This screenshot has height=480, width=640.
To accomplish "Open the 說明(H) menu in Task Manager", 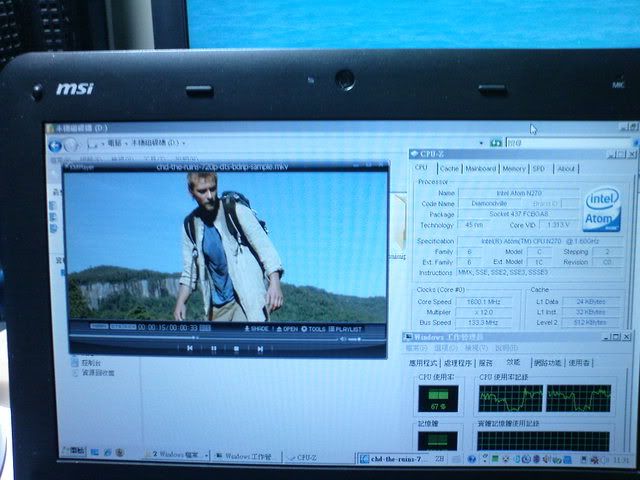I will tap(506, 348).
